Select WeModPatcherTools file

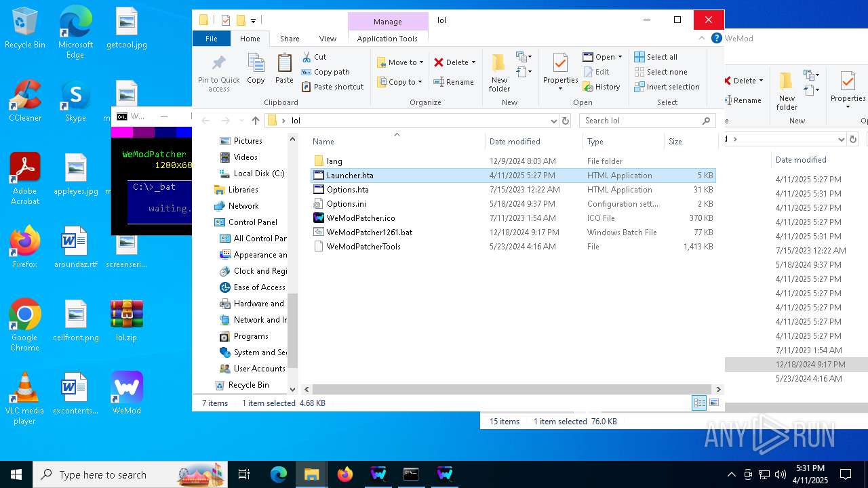[512, 247]
